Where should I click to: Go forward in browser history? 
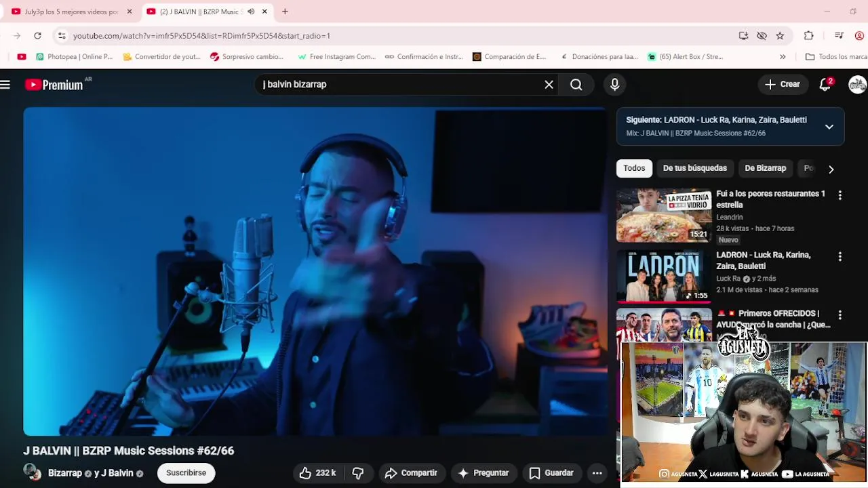16,36
